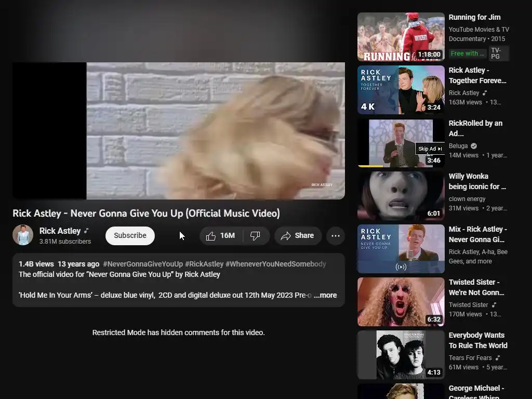Click the thumbs-down dislike icon
Viewport: 532px width, 399px height.
tap(256, 236)
